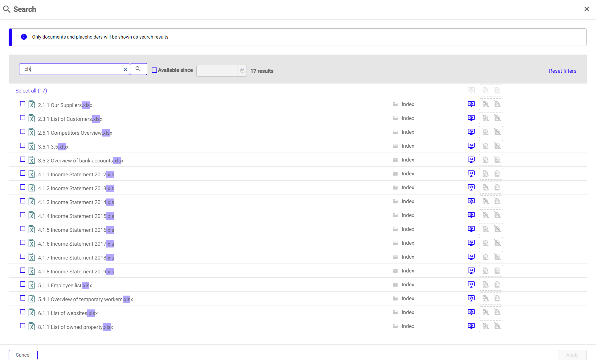This screenshot has width=596, height=364.
Task: Click view icon for 4.1.1 Income Statement 2012
Action: click(x=471, y=174)
